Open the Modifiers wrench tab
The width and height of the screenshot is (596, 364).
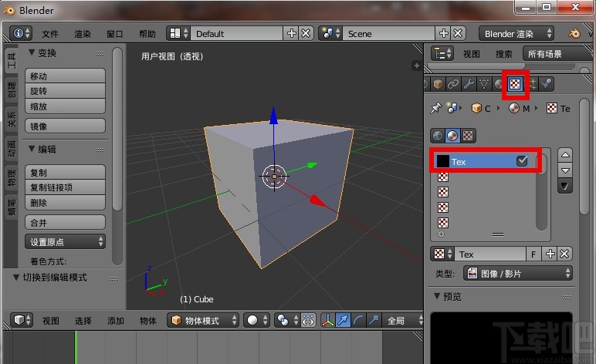coord(469,84)
